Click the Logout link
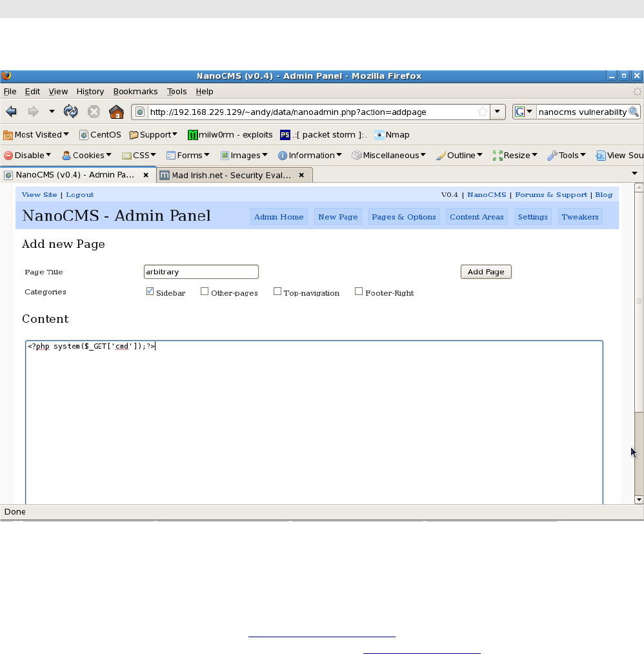 [x=79, y=195]
